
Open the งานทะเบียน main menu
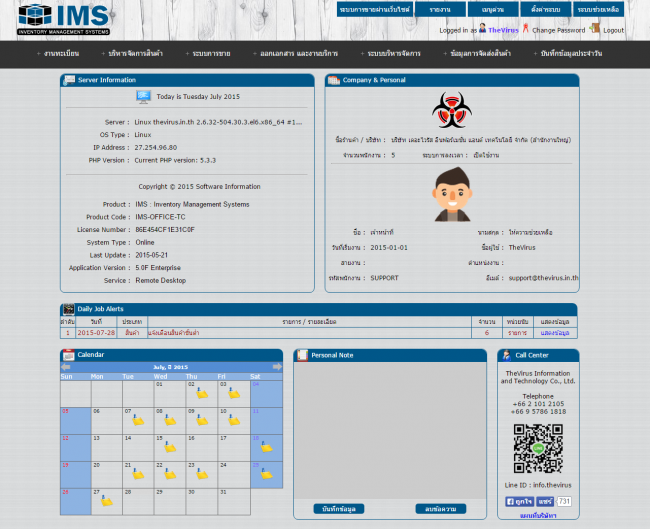click(61, 53)
